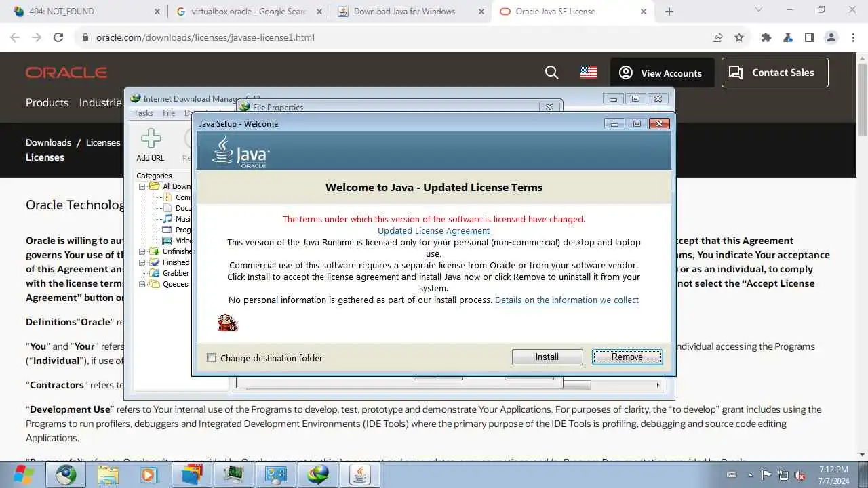
Task: Switch to the Download Java for Windows tab
Action: (x=410, y=12)
